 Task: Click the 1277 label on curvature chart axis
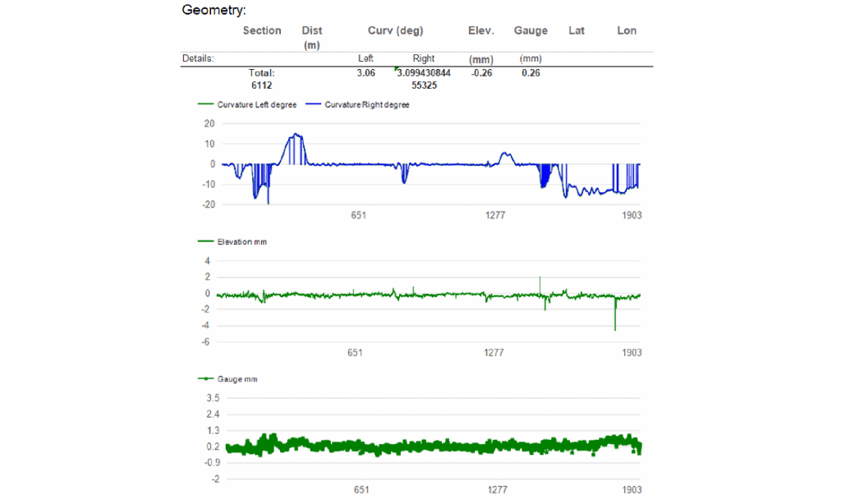click(495, 215)
